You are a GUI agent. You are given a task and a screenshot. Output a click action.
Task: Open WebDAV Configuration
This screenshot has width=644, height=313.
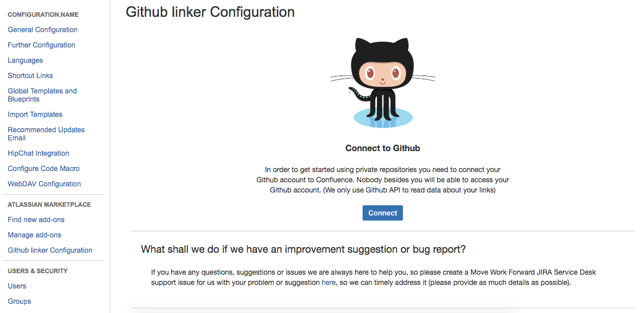tap(44, 184)
